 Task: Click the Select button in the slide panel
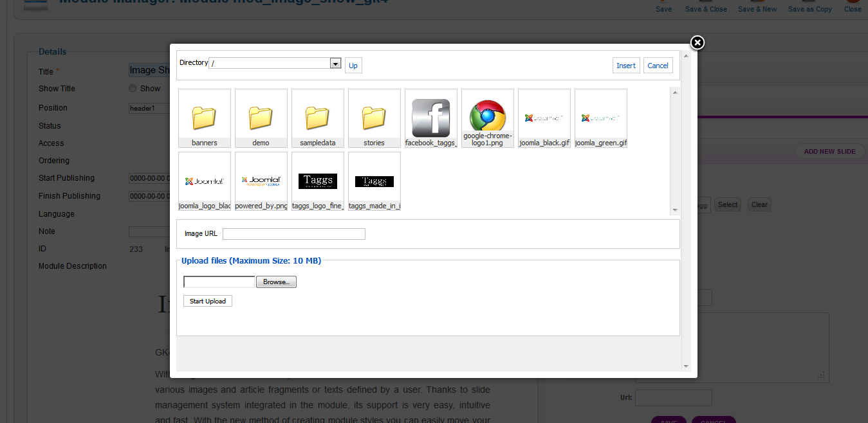pyautogui.click(x=728, y=204)
